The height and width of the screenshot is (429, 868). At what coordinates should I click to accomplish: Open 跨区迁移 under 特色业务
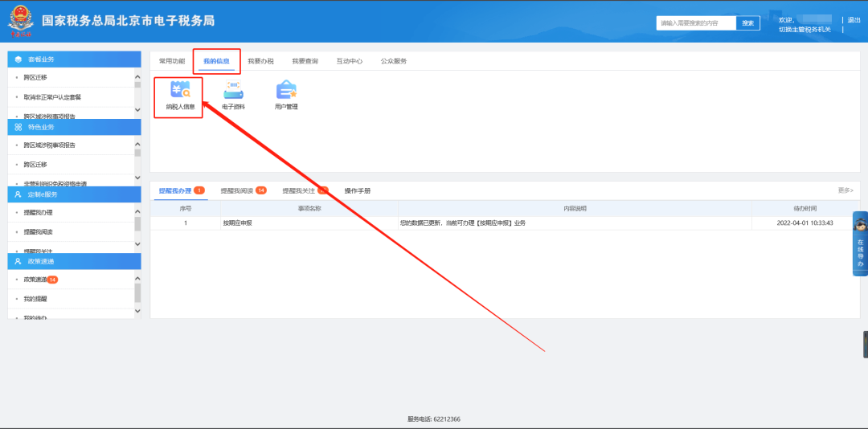click(x=35, y=165)
